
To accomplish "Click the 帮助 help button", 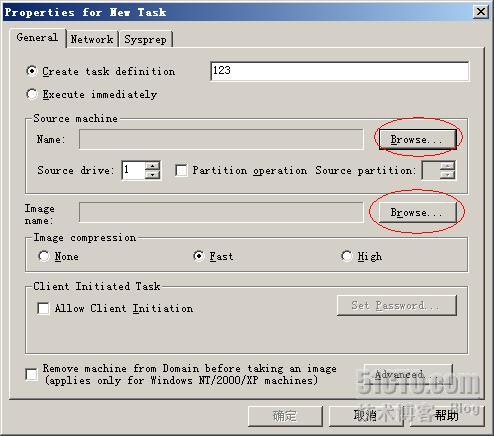I will 447,416.
